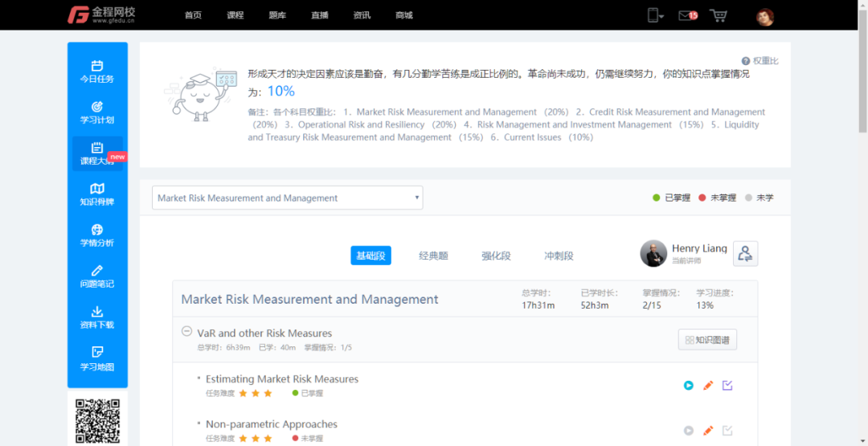Click the switch teacher button beside Henry Liang
The height and width of the screenshot is (446, 868).
point(745,254)
